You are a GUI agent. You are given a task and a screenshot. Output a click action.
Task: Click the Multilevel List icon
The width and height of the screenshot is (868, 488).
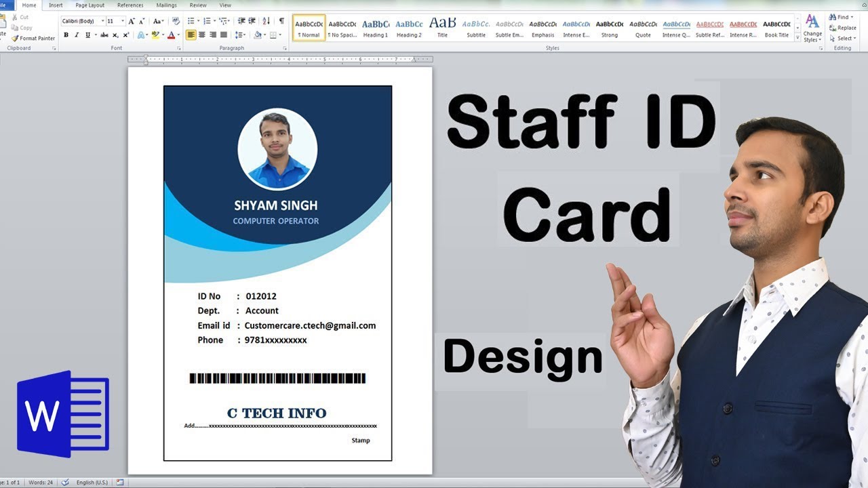click(223, 21)
